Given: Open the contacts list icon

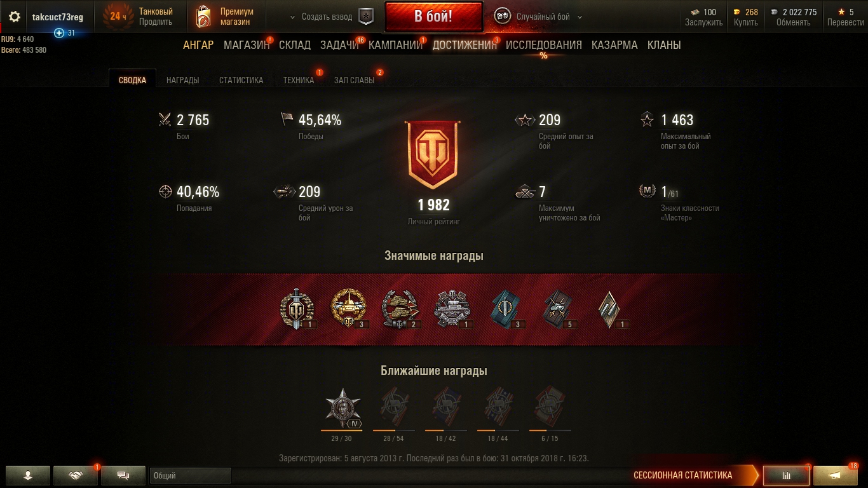Looking at the screenshot, I should tap(28, 475).
